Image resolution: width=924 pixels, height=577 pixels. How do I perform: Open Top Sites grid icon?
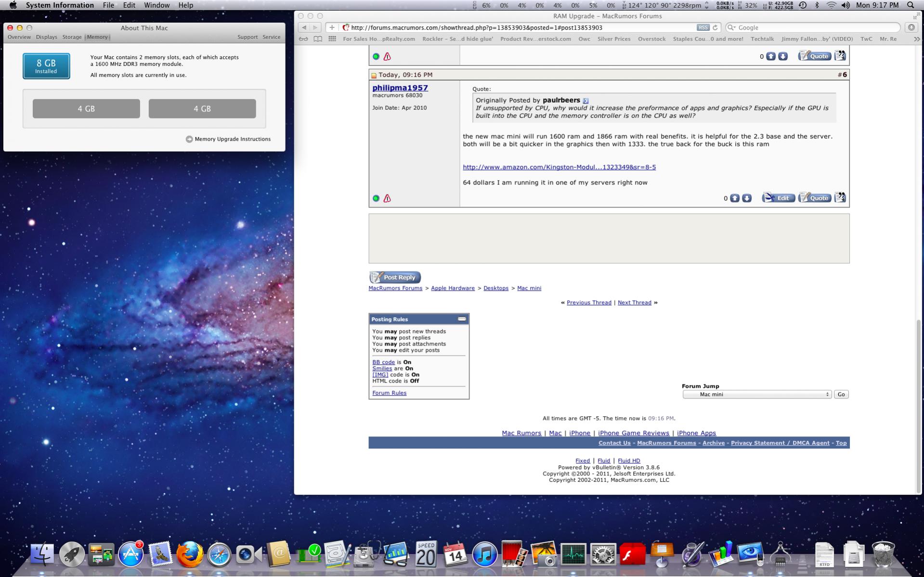click(x=332, y=39)
